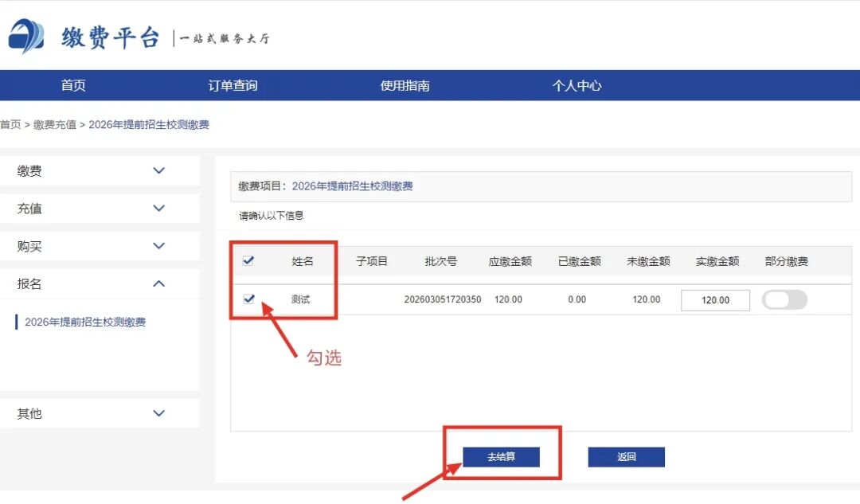Click the 实缴金额 input field
Viewport: 860px width, 504px height.
(715, 300)
